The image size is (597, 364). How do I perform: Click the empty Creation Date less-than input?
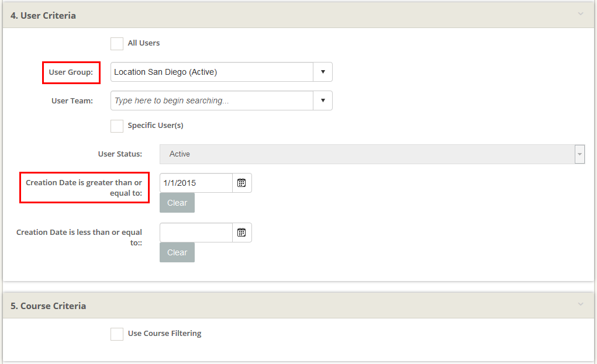(196, 233)
